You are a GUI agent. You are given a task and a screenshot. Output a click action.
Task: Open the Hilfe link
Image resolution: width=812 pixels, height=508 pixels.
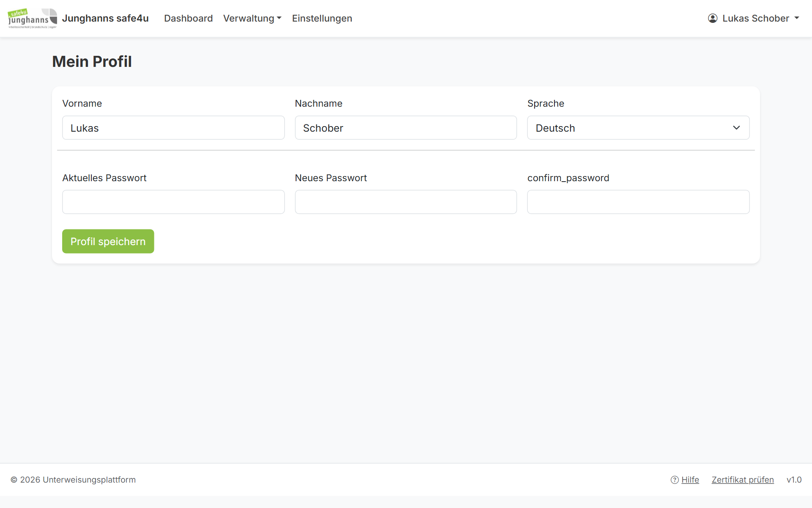(x=690, y=480)
